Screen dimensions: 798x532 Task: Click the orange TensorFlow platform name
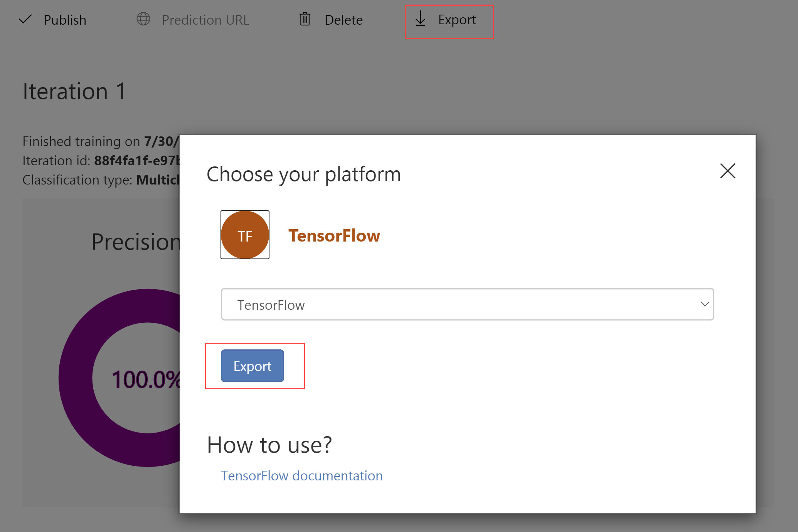click(x=334, y=235)
